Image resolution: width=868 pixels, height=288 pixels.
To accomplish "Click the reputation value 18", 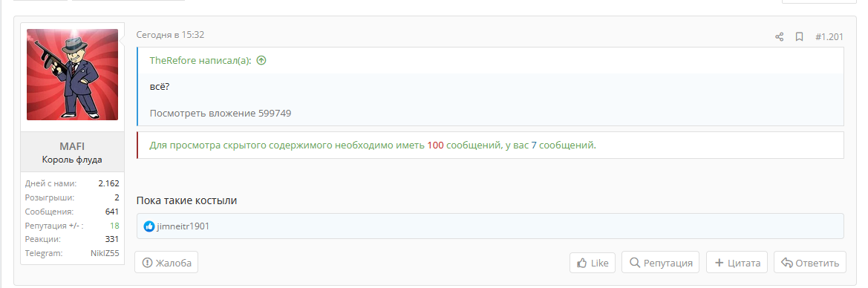I will [x=114, y=226].
